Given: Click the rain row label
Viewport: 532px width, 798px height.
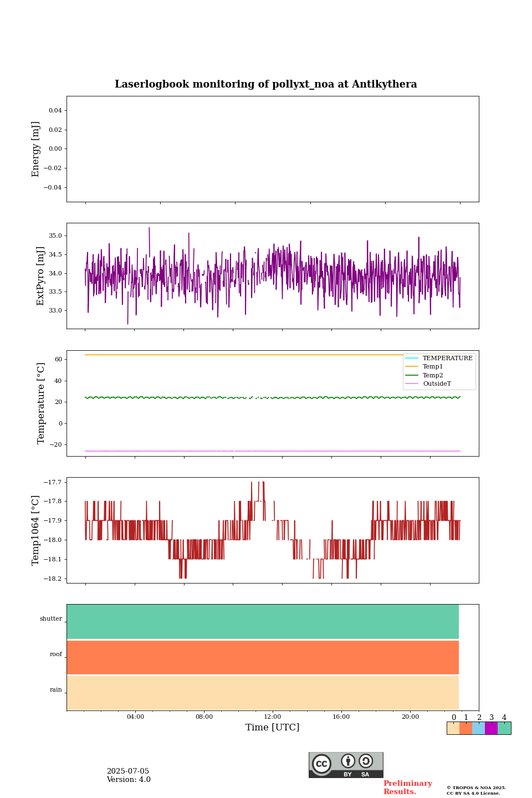Looking at the screenshot, I should point(56,690).
